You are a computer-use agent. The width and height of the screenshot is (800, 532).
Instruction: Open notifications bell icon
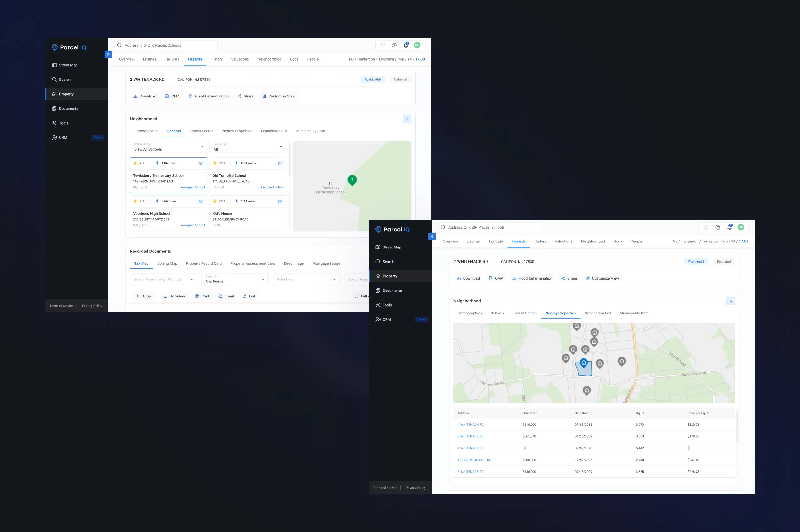pos(406,45)
